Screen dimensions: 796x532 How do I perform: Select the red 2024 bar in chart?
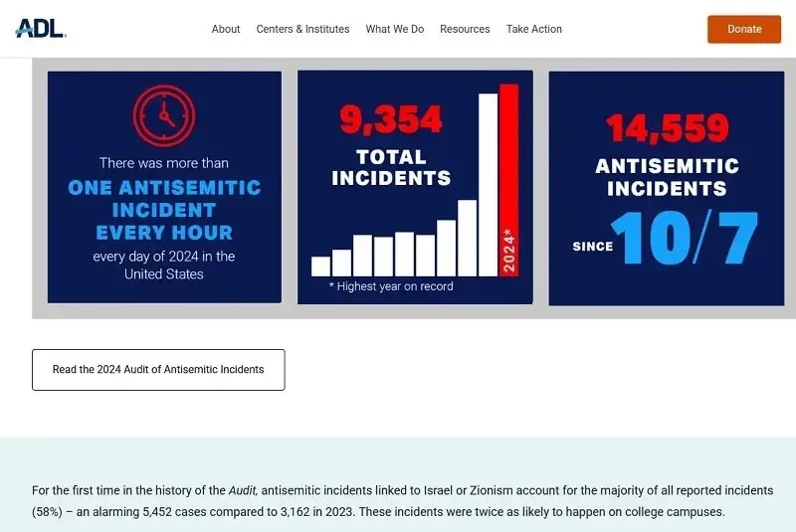[x=508, y=179]
